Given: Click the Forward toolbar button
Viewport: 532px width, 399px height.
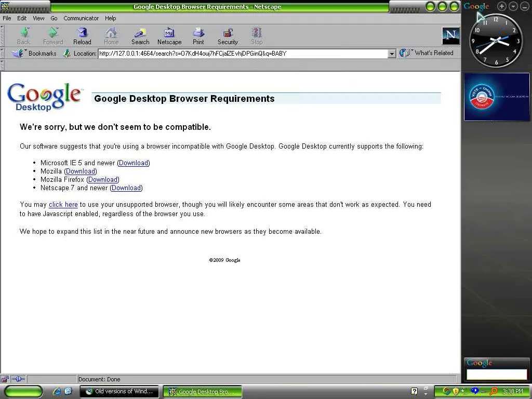Looking at the screenshot, I should pos(53,36).
